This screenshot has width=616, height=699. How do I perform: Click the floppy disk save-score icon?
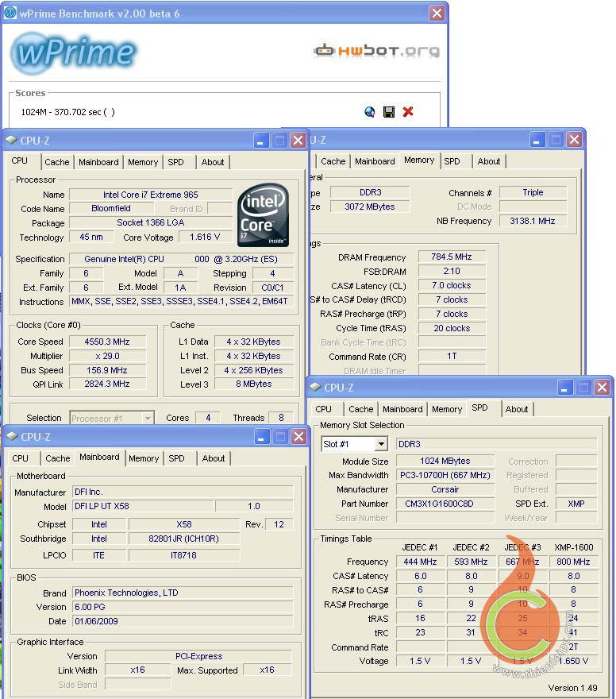389,112
